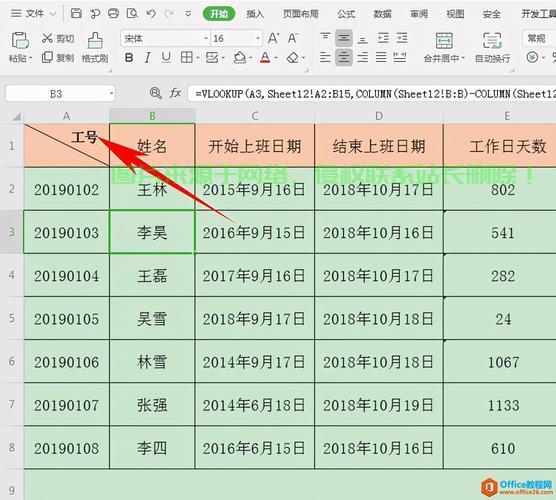
Task: Select cell with 20190108
Action: click(66, 448)
